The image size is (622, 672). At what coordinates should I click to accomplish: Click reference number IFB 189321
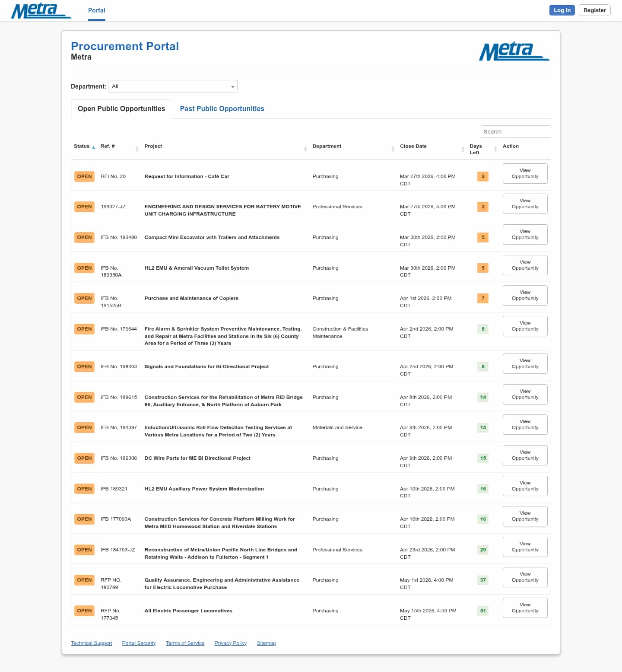click(x=114, y=489)
